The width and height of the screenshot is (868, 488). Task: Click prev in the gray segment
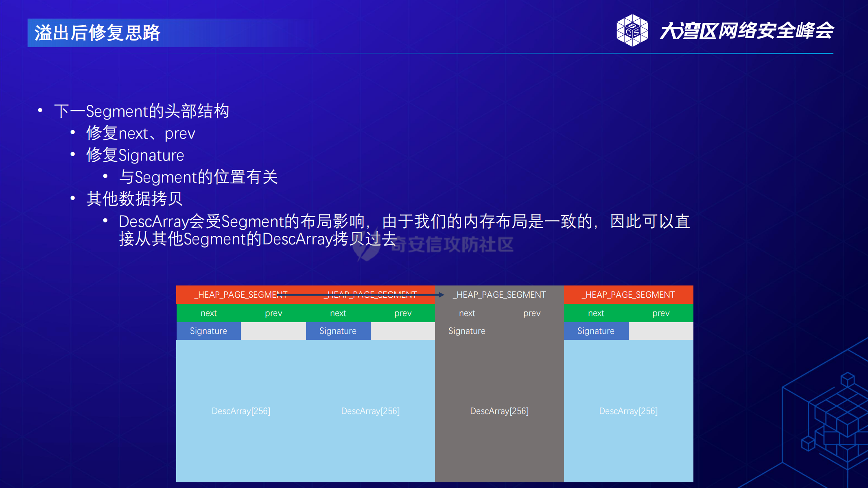tap(532, 313)
